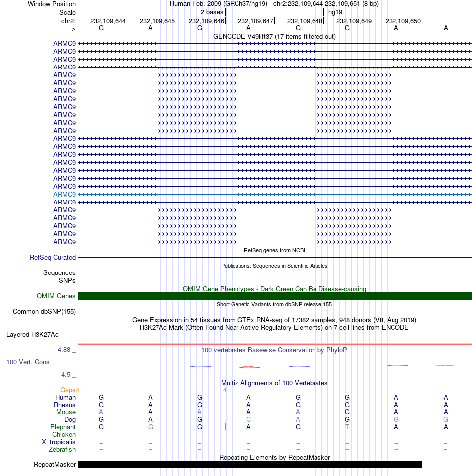472x476 pixels.
Task: Select the Mouse alignment row label
Action: point(66,412)
